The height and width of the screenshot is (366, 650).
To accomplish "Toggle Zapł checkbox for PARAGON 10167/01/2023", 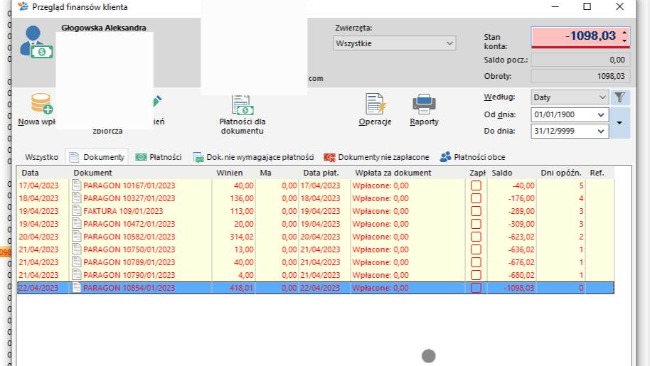I will pos(476,185).
